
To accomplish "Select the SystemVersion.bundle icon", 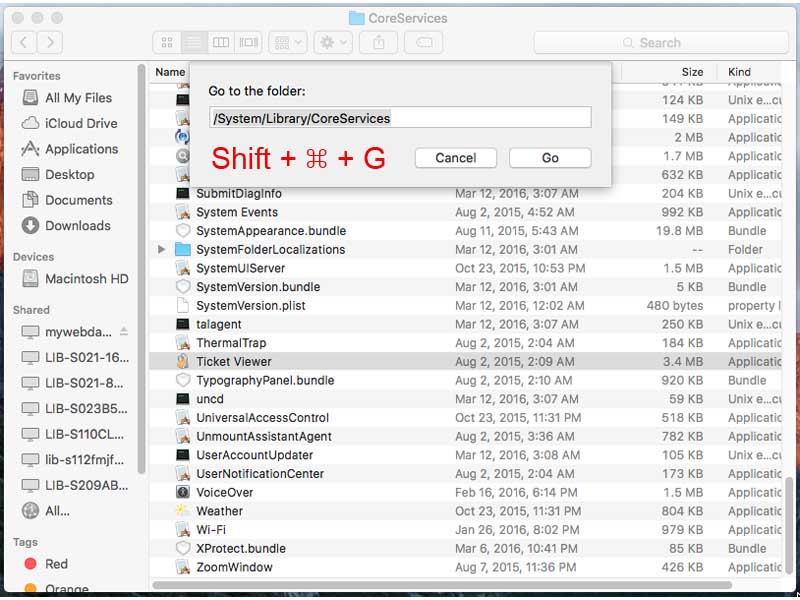I will click(x=183, y=287).
